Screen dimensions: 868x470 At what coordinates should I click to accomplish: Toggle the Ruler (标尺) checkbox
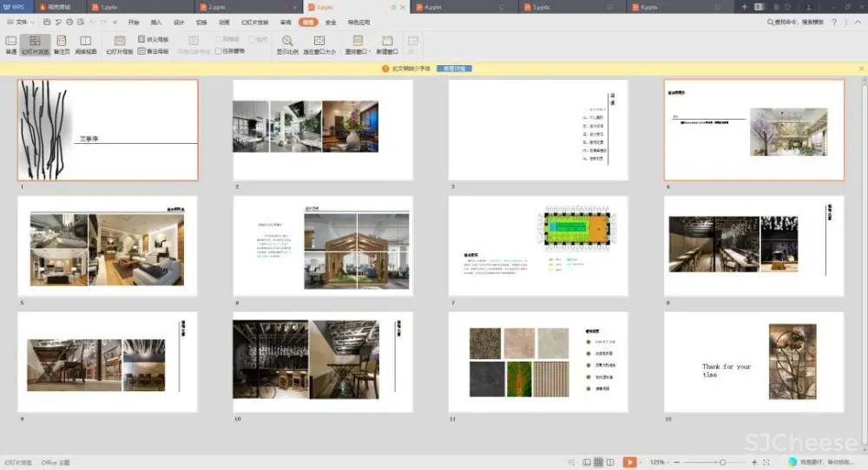[252, 40]
